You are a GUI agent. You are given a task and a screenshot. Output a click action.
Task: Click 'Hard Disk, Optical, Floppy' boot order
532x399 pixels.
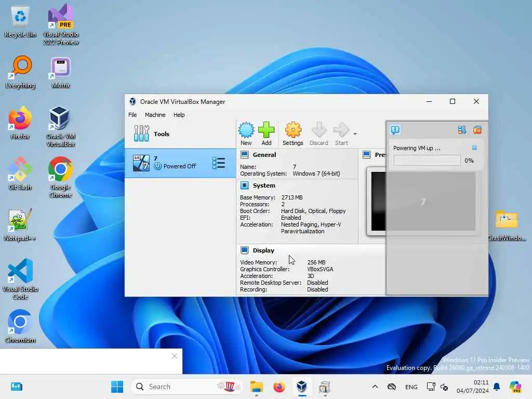[x=313, y=211]
